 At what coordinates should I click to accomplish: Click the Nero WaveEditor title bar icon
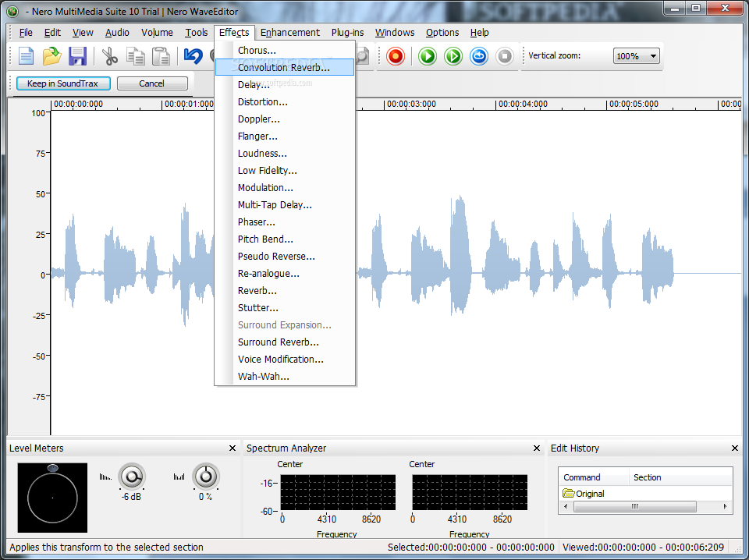click(13, 11)
